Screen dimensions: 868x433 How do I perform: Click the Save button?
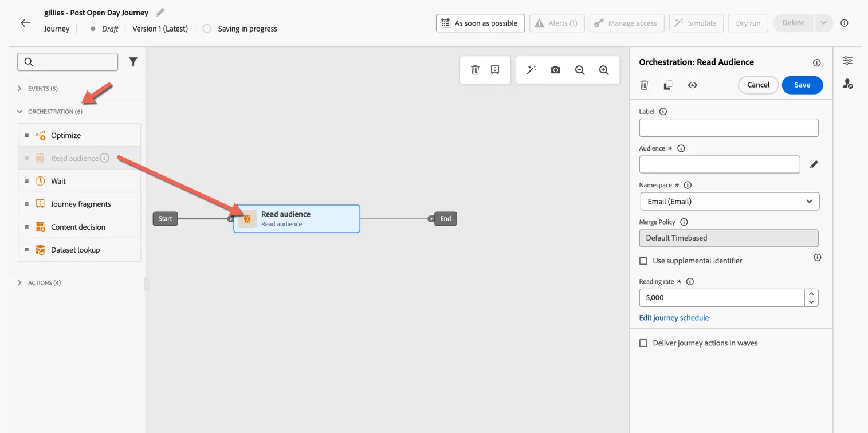click(802, 85)
